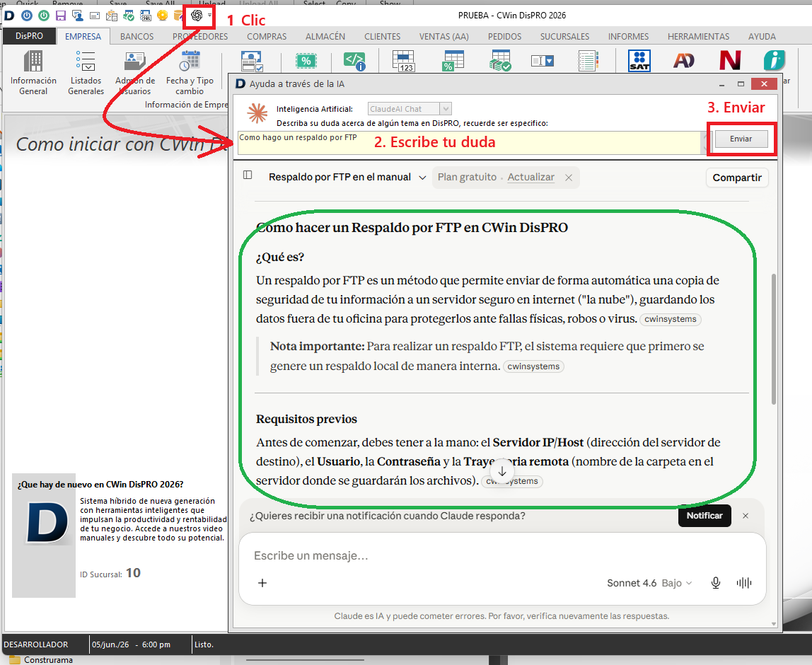Click the Construrama folder at screen bottom

point(42,660)
